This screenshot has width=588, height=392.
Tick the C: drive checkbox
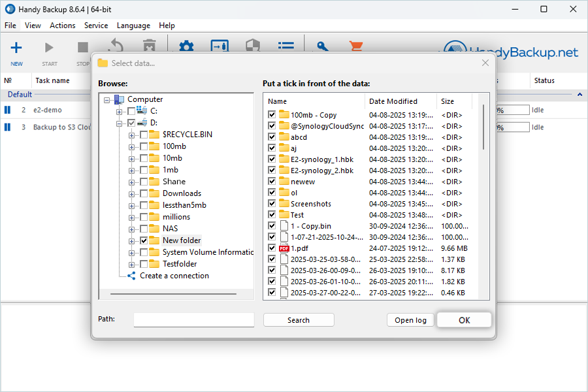coord(131,111)
